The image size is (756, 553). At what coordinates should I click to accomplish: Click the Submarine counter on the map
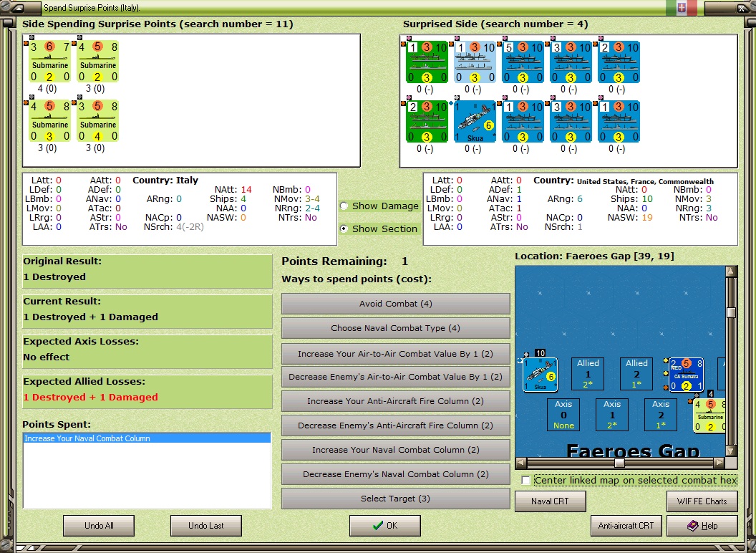[x=709, y=415]
